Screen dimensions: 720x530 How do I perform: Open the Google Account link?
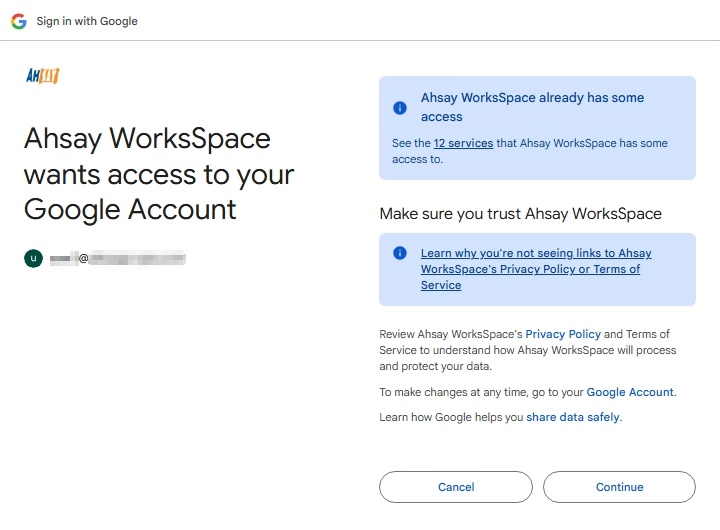click(630, 392)
